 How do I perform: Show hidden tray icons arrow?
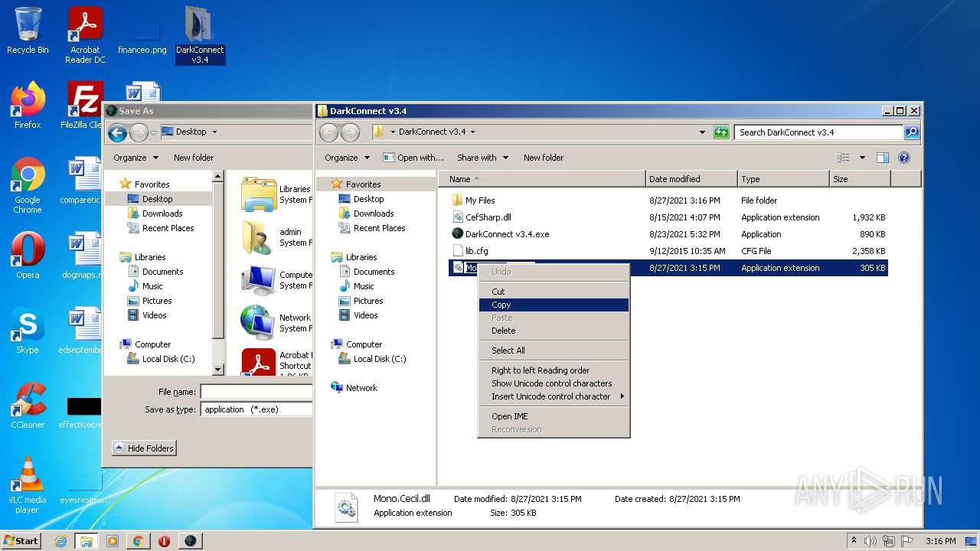pyautogui.click(x=854, y=541)
